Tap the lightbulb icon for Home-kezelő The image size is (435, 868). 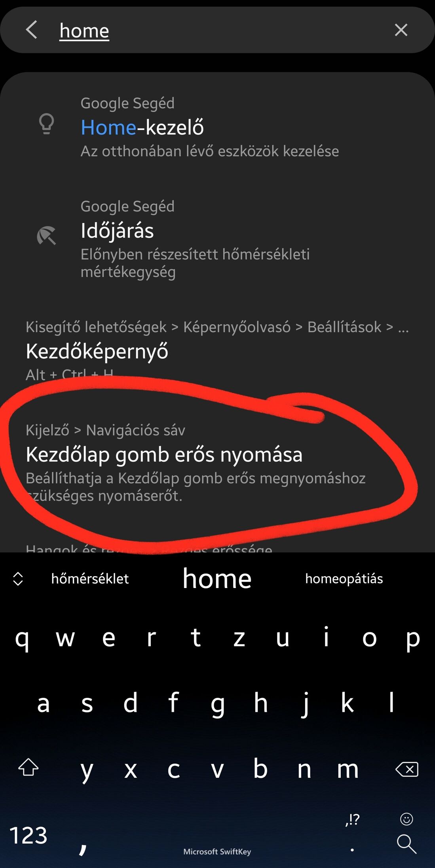pos(46,124)
